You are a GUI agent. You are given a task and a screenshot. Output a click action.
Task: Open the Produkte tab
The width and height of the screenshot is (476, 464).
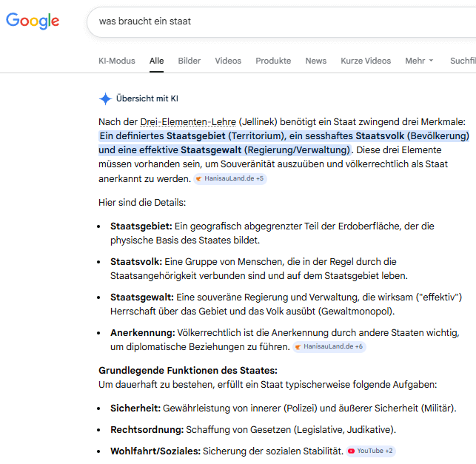(273, 61)
